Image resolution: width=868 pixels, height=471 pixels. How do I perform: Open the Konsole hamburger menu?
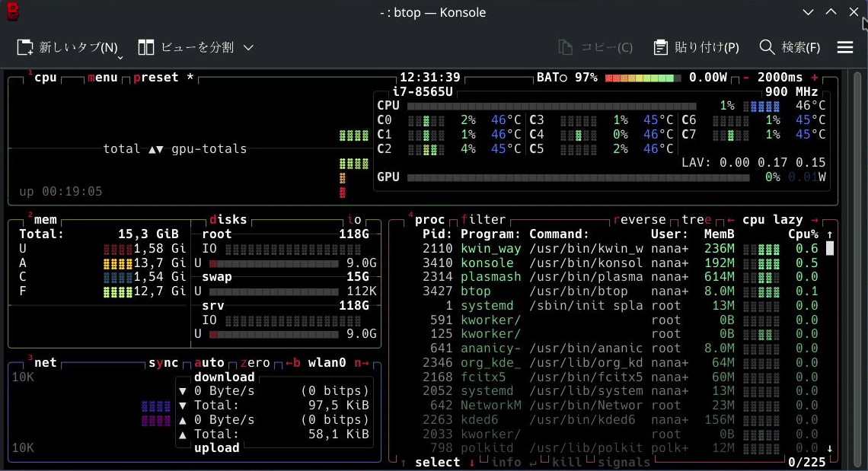[x=845, y=46]
